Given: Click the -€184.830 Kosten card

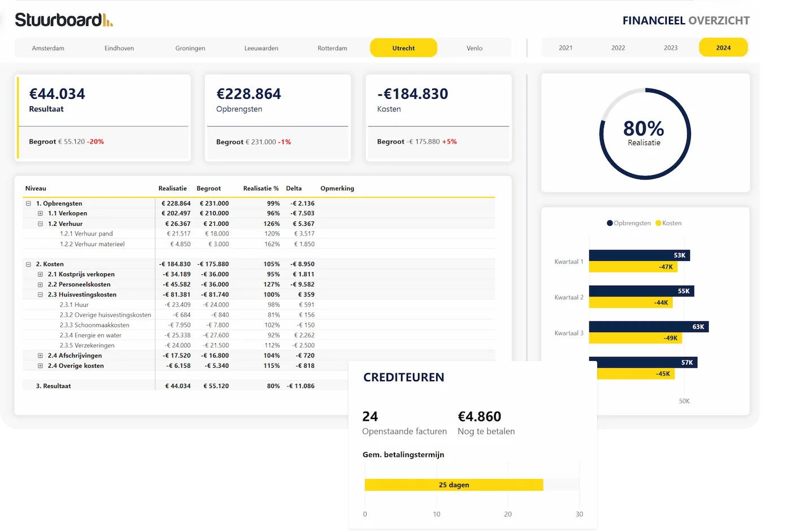Looking at the screenshot, I should click(438, 117).
